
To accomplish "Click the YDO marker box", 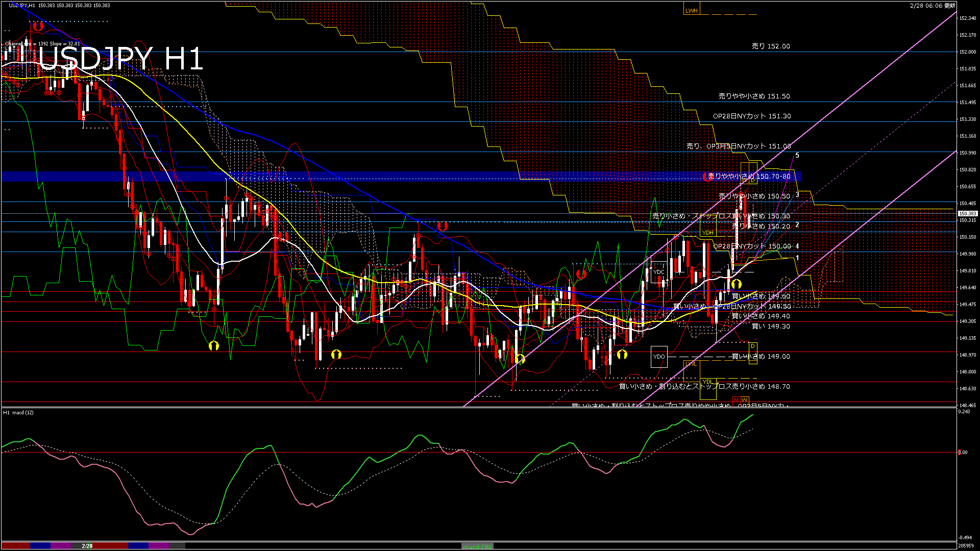I will (x=659, y=357).
